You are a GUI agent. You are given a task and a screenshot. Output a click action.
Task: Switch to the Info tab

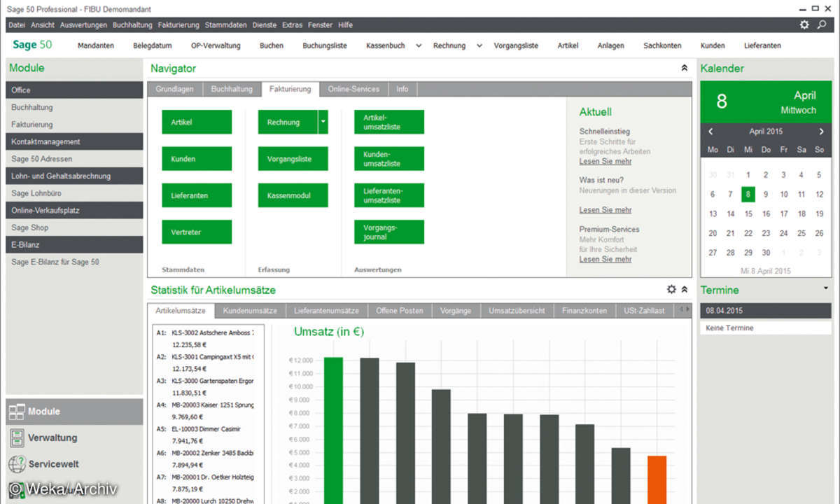(x=402, y=89)
